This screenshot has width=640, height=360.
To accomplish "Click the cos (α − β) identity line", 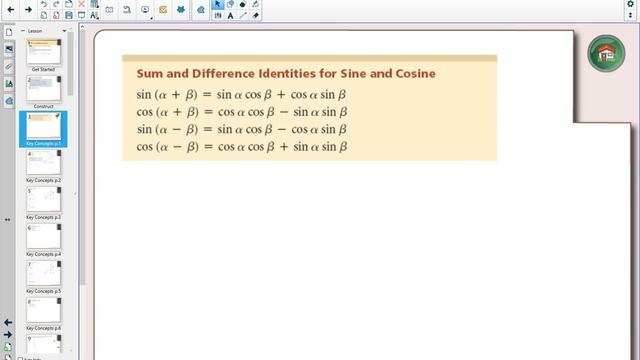I will tap(242, 147).
